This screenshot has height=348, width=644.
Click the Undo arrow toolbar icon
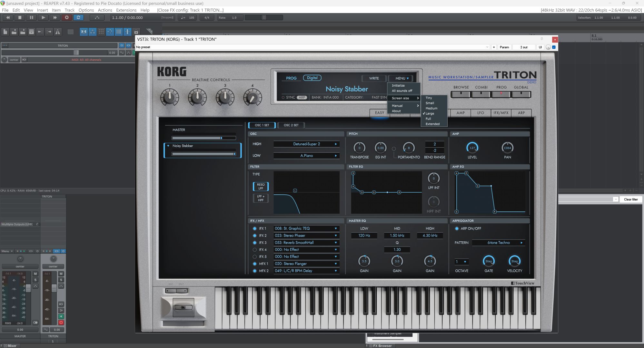click(x=40, y=32)
